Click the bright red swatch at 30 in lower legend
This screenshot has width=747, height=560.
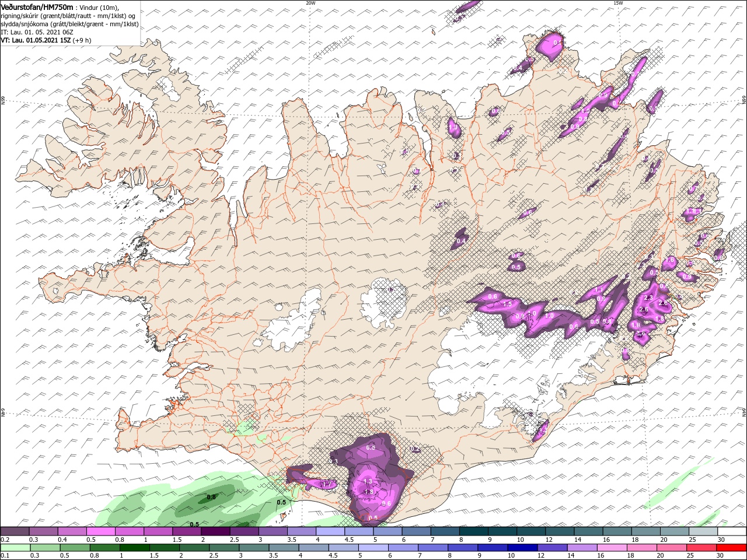(x=732, y=548)
